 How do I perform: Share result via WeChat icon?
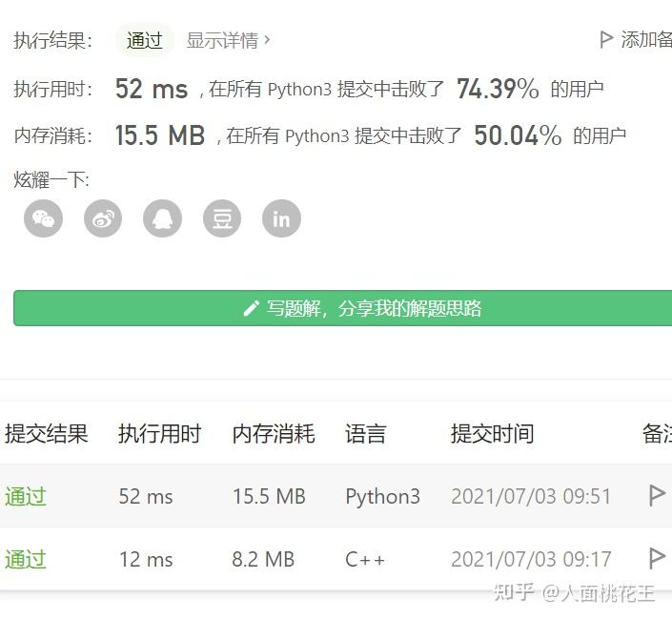click(43, 218)
